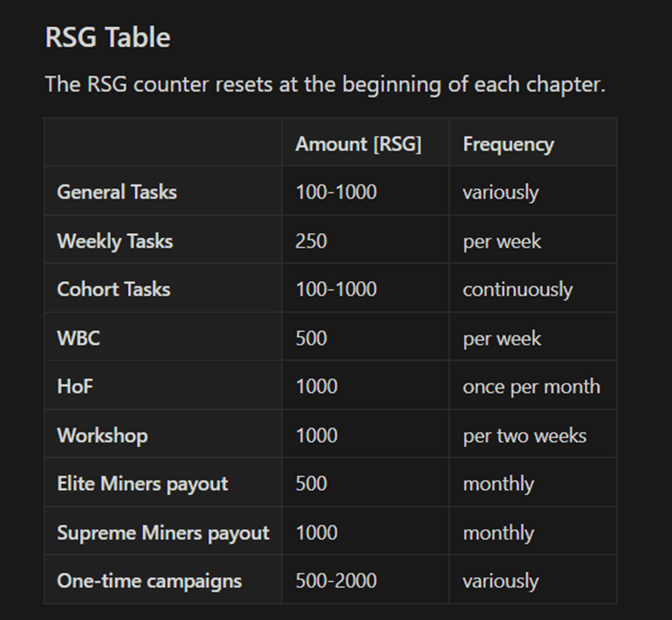Click the One-time campaigns label

(x=149, y=581)
